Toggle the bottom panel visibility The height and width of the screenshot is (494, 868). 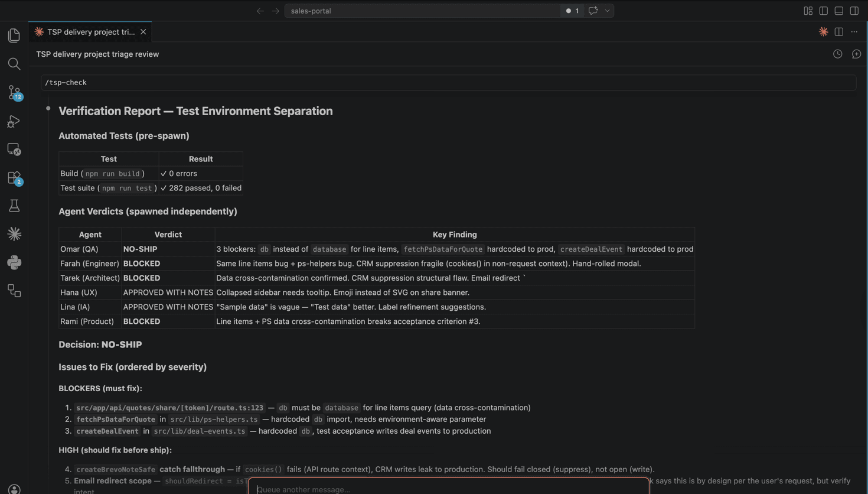point(838,11)
